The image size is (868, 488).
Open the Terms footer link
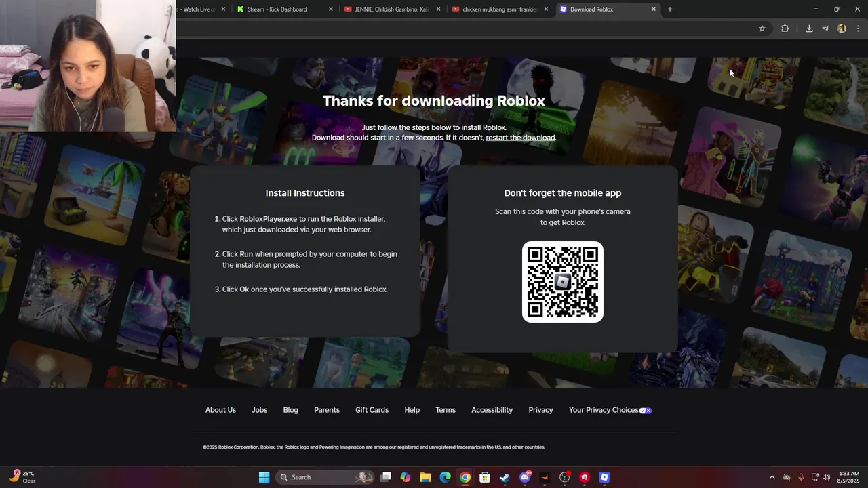446,410
